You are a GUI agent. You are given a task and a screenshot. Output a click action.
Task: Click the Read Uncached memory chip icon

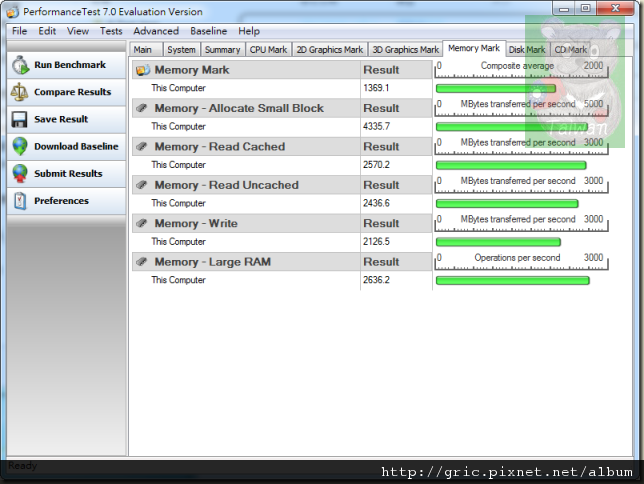click(x=142, y=185)
